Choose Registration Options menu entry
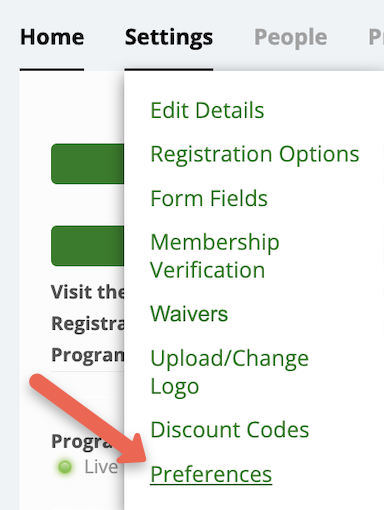 pos(255,154)
